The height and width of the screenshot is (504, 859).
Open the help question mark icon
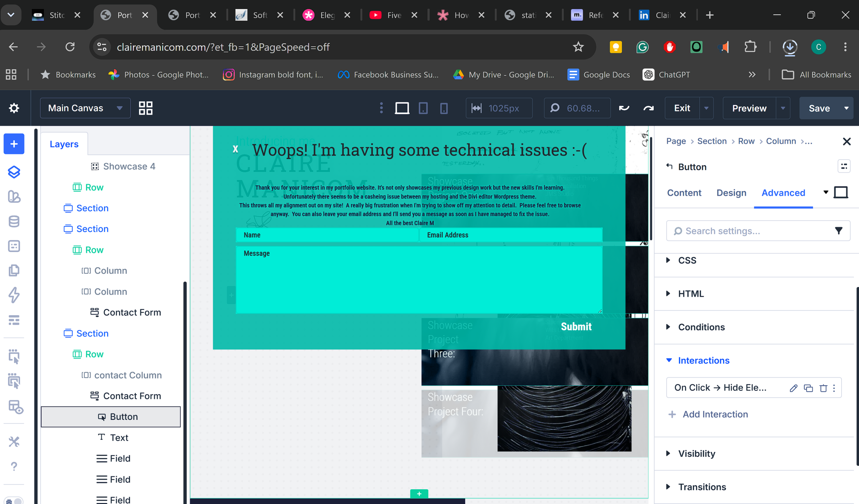click(x=14, y=466)
